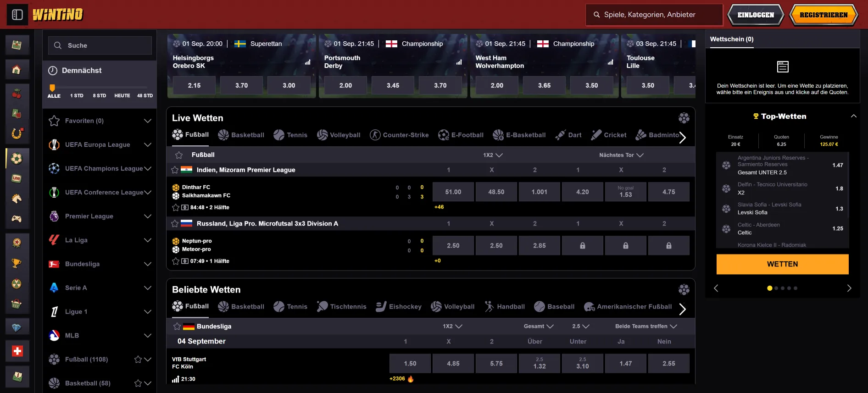This screenshot has height=393, width=868.
Task: Select the first Top-Wetten carousel dot
Action: (769, 288)
